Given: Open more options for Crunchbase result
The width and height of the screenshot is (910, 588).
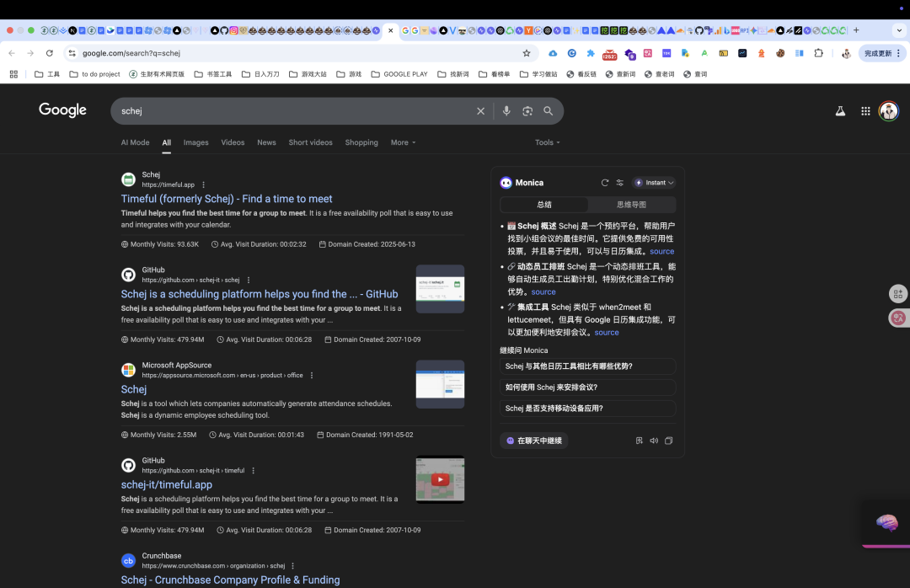Looking at the screenshot, I should click(x=292, y=566).
